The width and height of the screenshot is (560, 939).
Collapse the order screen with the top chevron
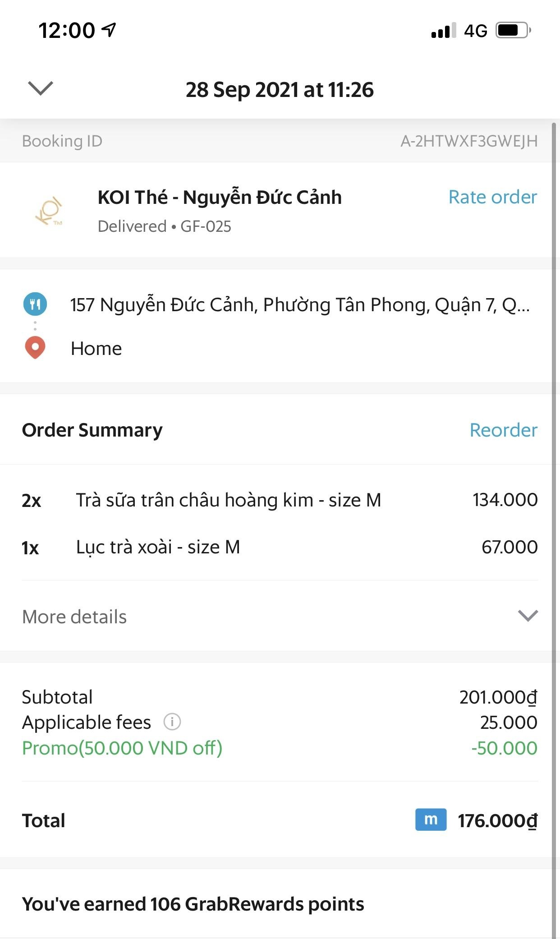pos(40,89)
